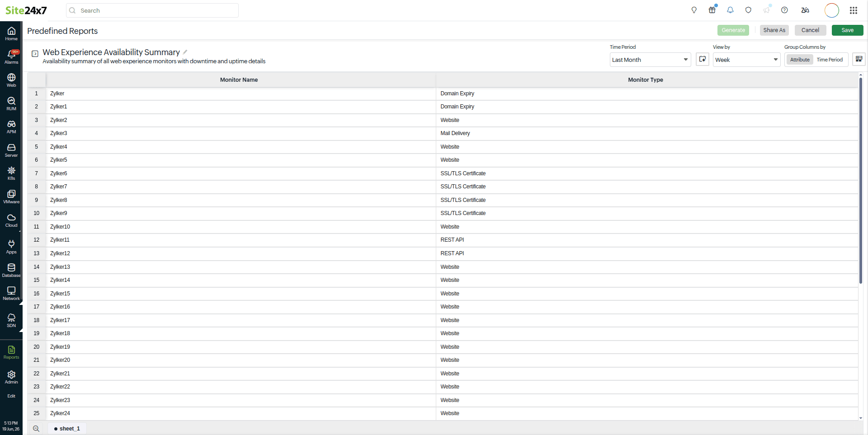Open the VMware section
Image resolution: width=868 pixels, height=435 pixels.
coord(11,197)
